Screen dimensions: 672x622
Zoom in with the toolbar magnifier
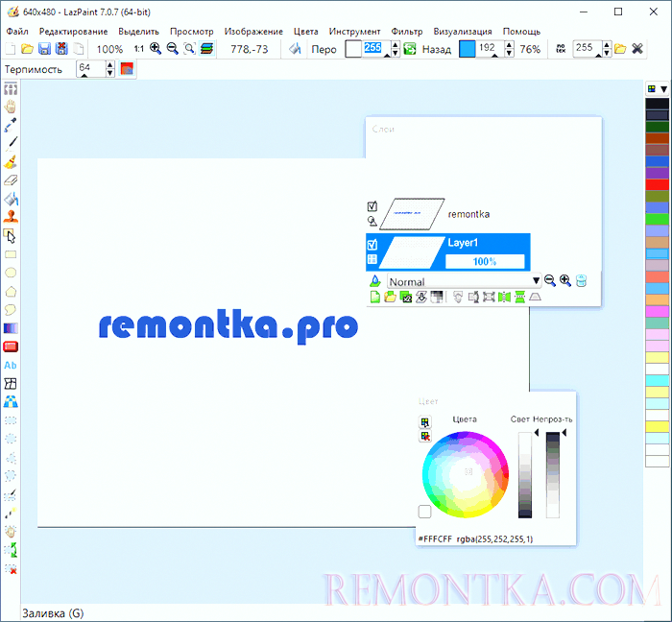coord(156,48)
